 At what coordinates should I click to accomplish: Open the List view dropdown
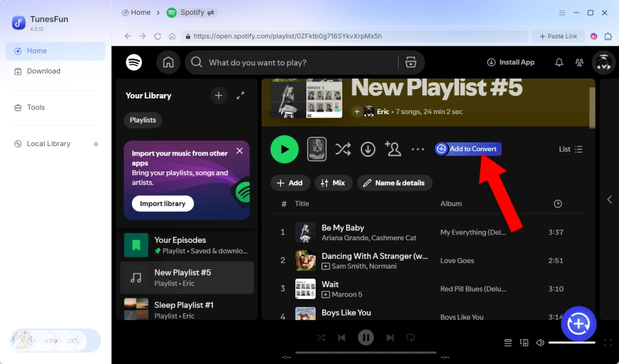571,149
